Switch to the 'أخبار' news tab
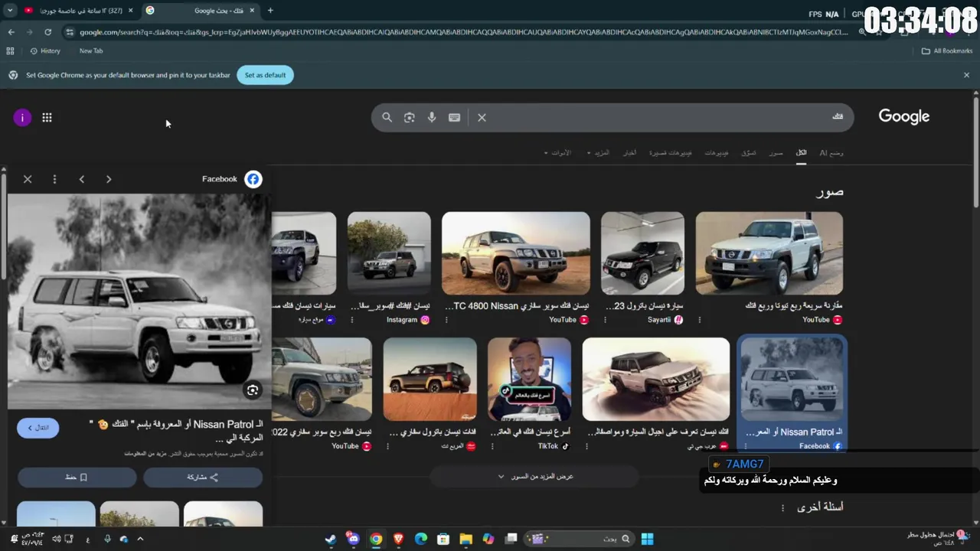This screenshot has height=551, width=980. pyautogui.click(x=629, y=153)
